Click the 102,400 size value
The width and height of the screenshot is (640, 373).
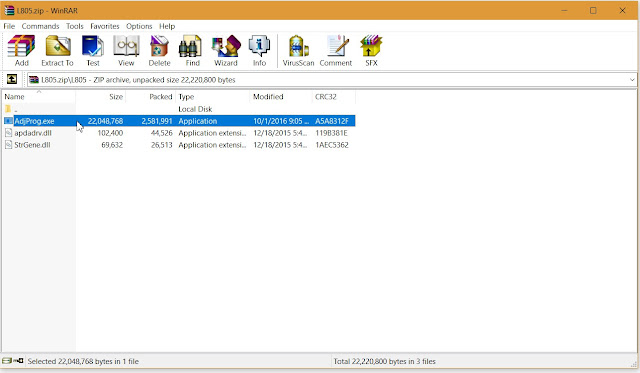coord(110,133)
